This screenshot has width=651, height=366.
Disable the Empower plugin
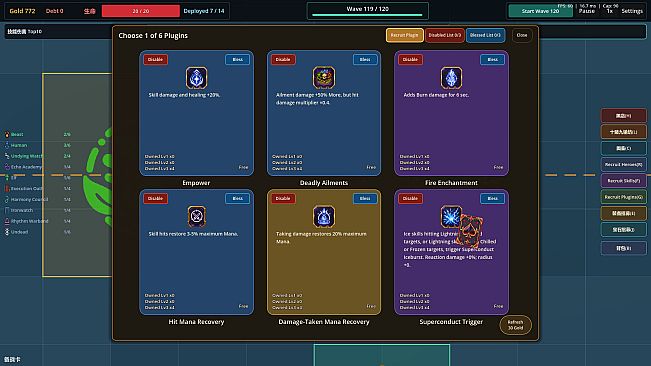coord(155,59)
